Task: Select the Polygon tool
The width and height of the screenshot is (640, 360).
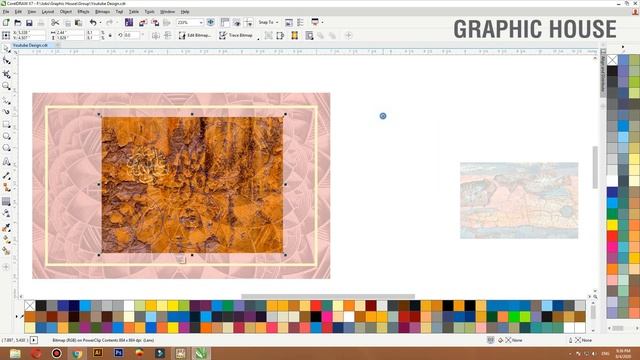Action: click(x=7, y=148)
